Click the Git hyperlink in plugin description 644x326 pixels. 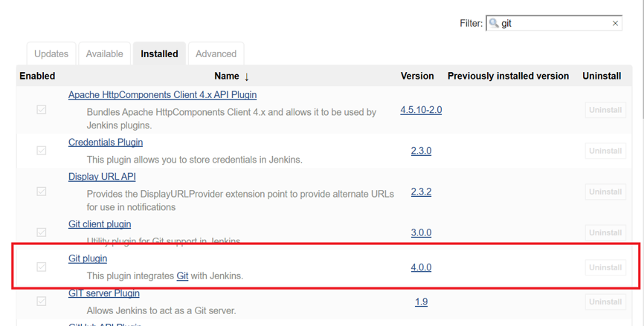(x=182, y=276)
